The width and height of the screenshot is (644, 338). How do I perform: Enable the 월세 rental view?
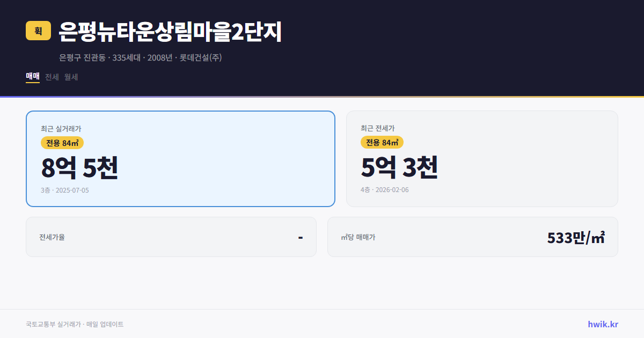tap(70, 77)
